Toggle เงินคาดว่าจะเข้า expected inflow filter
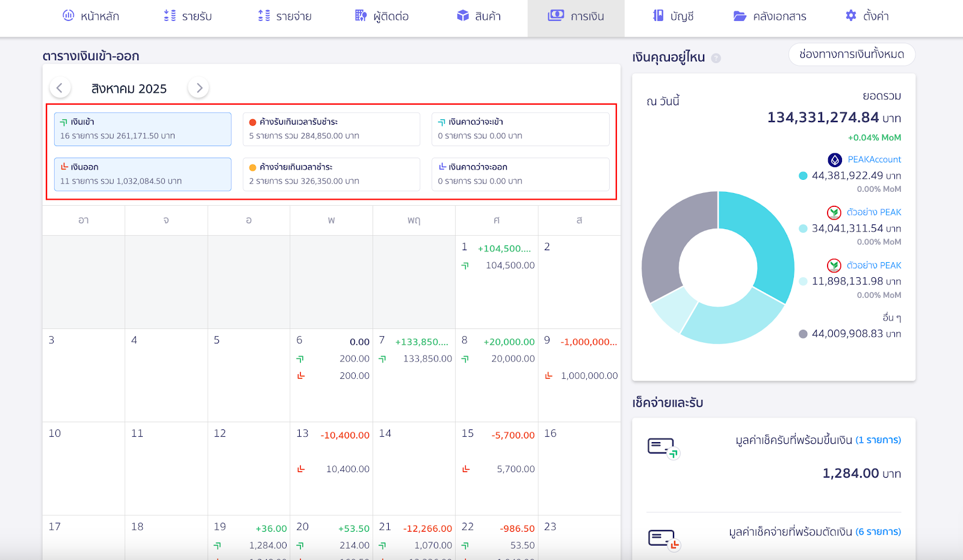963x560 pixels. tap(521, 129)
